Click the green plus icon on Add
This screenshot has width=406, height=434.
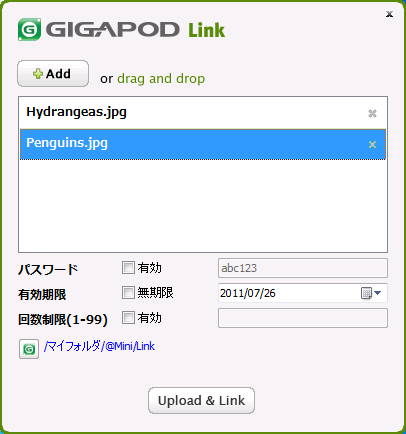(38, 73)
